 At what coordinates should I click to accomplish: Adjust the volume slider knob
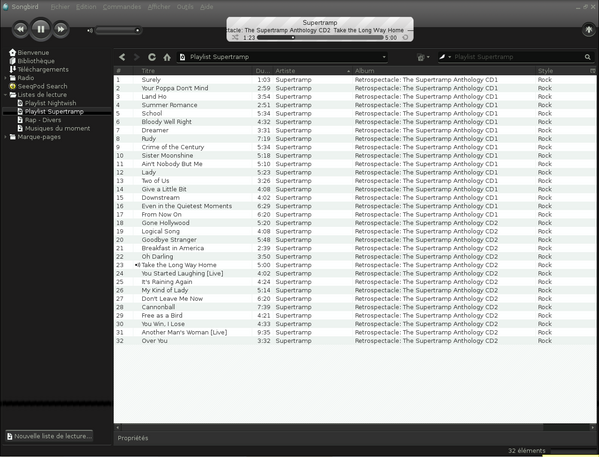pyautogui.click(x=137, y=30)
